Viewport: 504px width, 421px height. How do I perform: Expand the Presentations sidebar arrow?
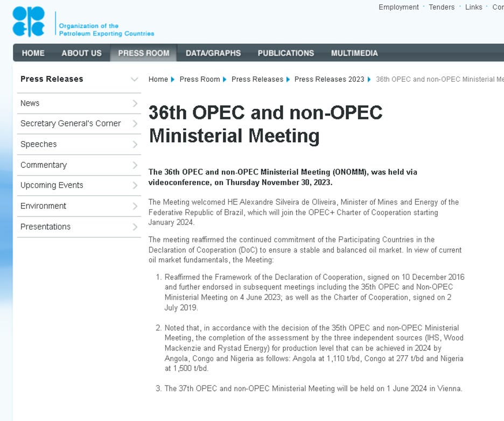(135, 227)
